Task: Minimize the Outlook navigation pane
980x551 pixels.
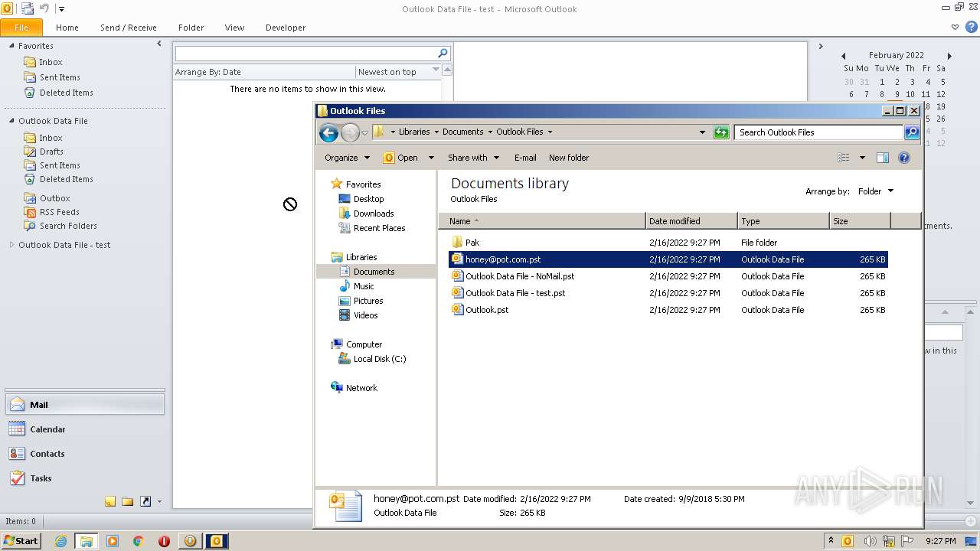Action: point(159,44)
